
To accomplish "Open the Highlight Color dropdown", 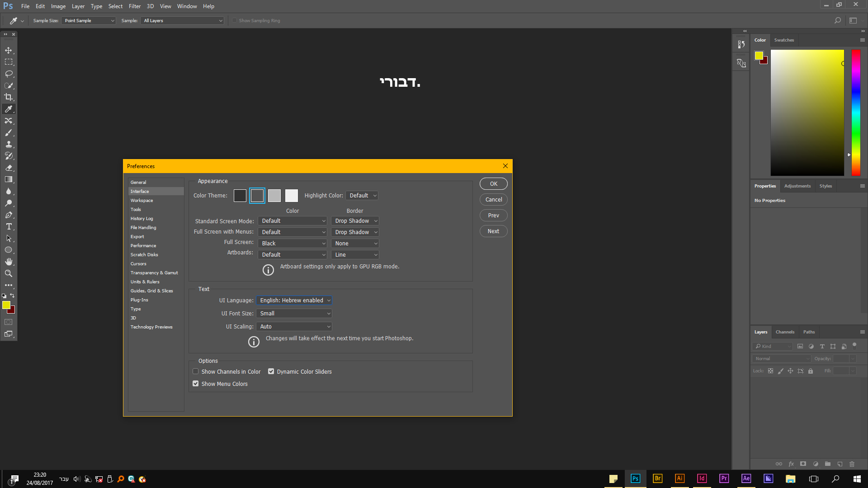I will tap(362, 196).
